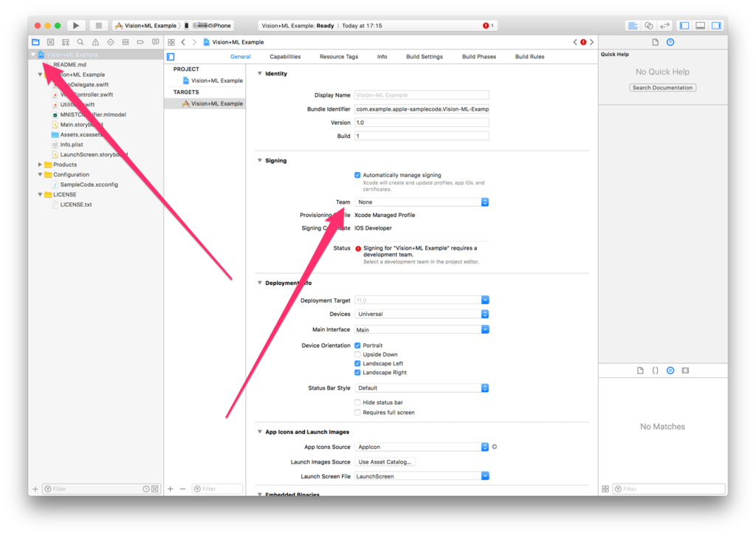Remove selected target with minus button
Viewport: 756px width, 536px height.
point(183,489)
